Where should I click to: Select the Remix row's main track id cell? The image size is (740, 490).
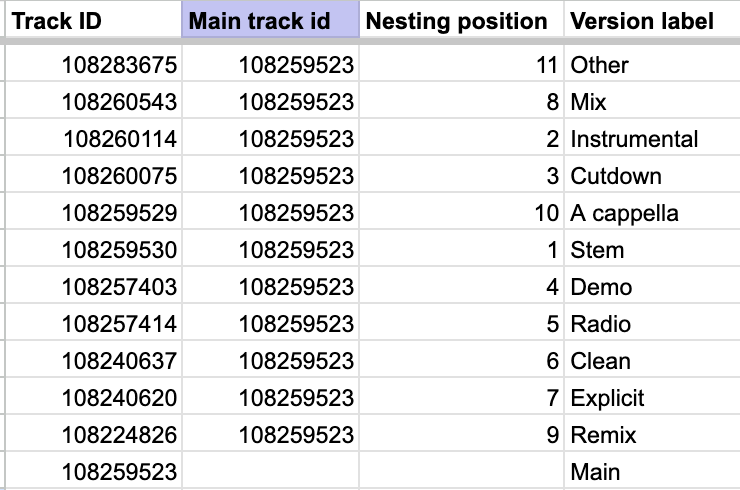(x=270, y=434)
